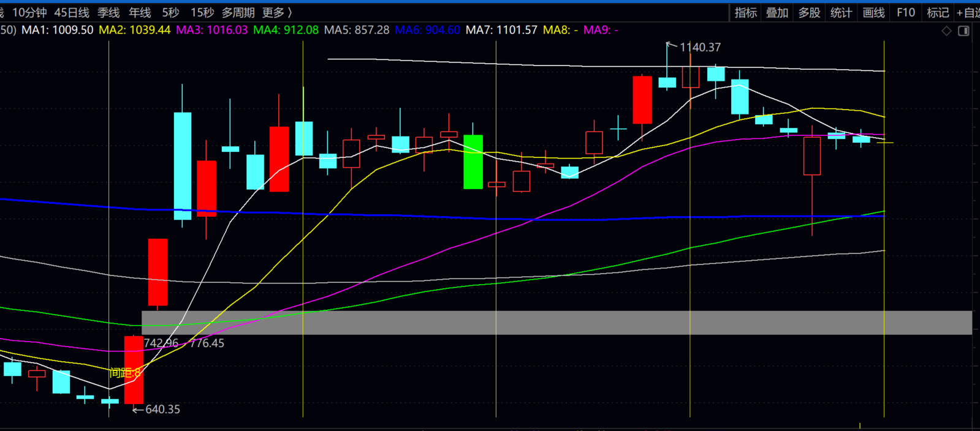Click the 标记 mark button
Viewport: 980px width, 431px height.
click(938, 13)
